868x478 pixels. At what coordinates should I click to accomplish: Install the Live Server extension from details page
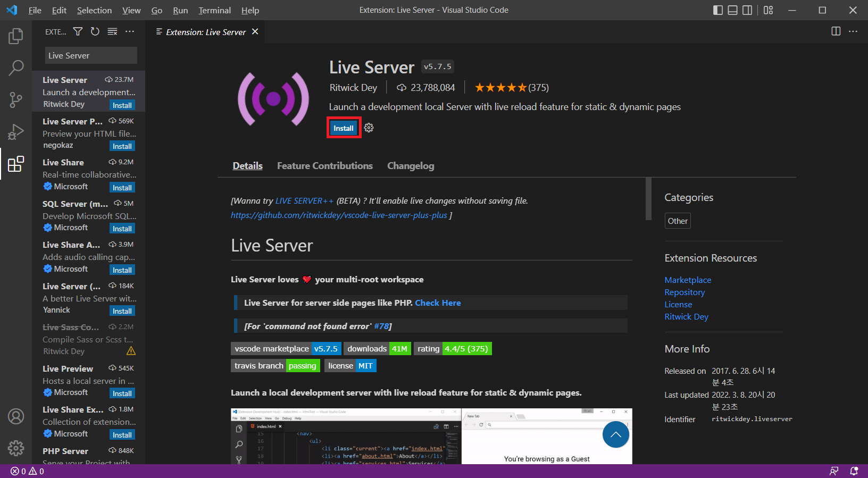(344, 128)
